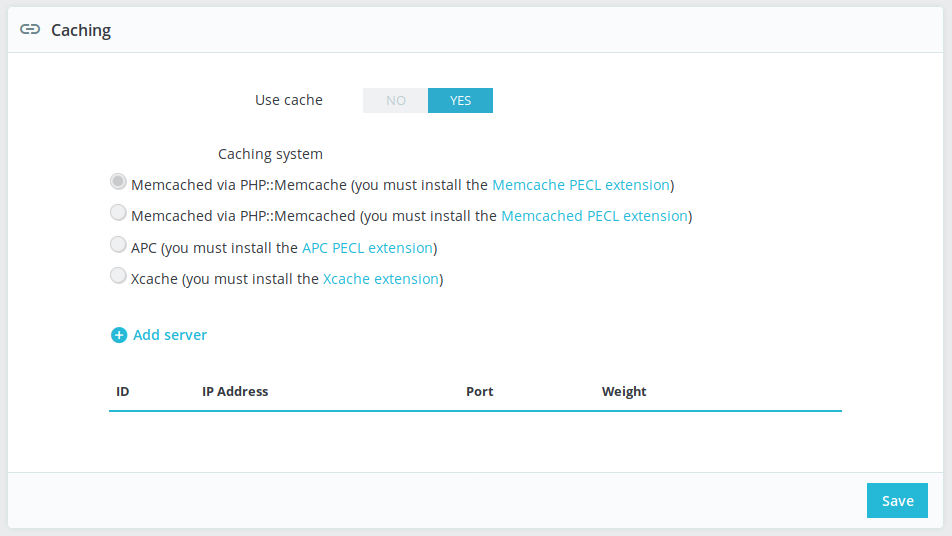The height and width of the screenshot is (536, 952).
Task: Select the APC caching system radio
Action: coord(118,245)
